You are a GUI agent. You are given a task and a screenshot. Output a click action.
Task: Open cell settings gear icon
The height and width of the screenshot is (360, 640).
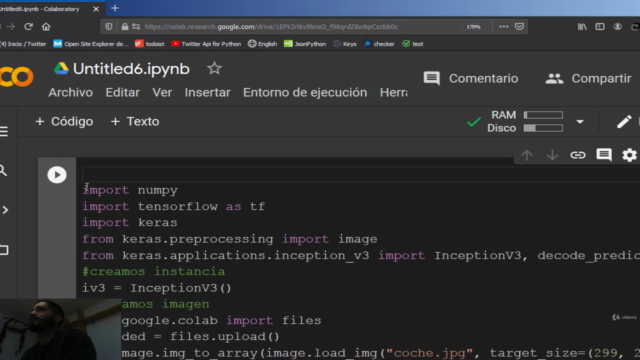tap(629, 155)
